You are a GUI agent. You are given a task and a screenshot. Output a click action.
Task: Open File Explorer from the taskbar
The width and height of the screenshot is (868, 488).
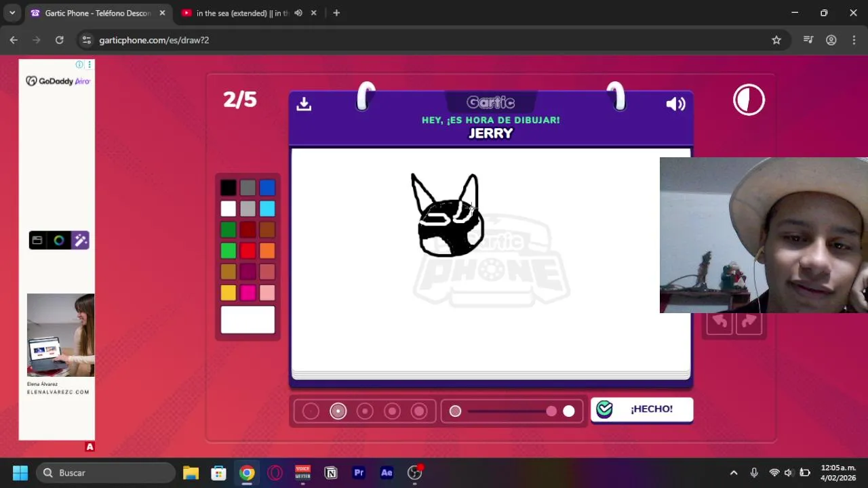191,472
